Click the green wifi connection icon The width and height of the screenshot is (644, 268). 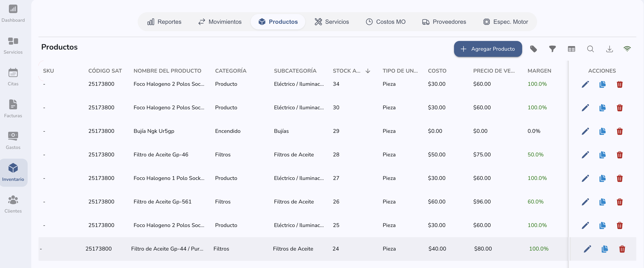[627, 49]
